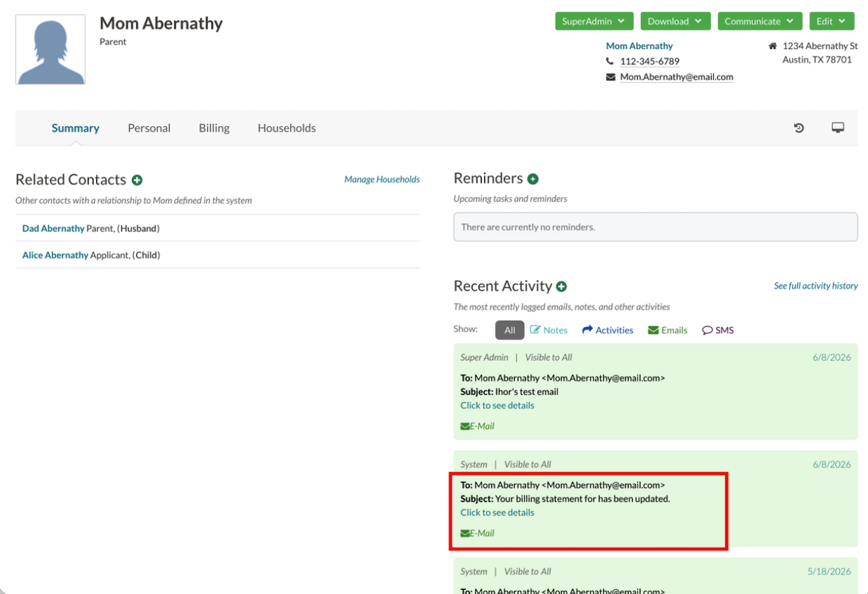Go to the Billing tab
Screen dimensions: 868x594
[x=214, y=128]
